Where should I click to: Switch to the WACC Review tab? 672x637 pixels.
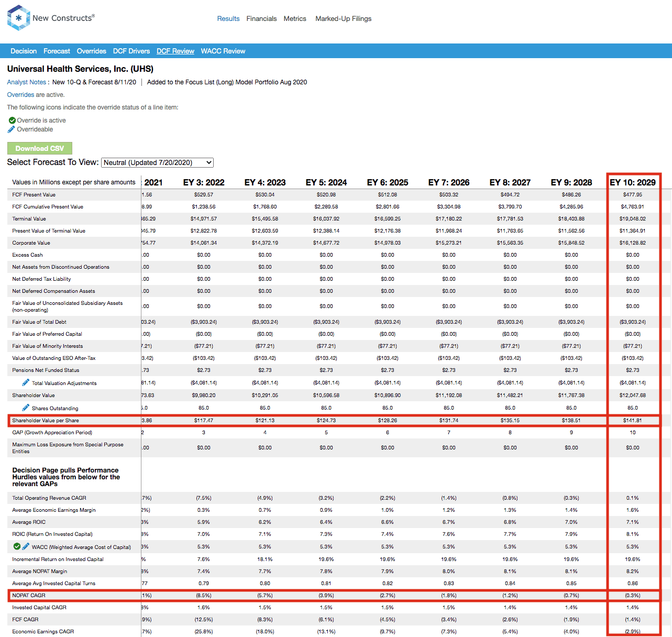pyautogui.click(x=223, y=51)
